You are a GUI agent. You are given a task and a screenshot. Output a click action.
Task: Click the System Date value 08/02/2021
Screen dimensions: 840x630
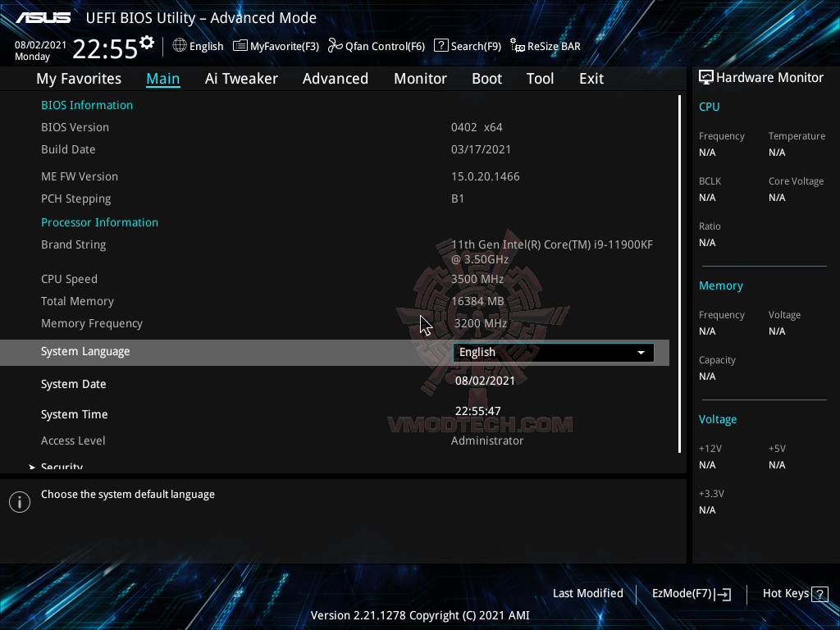click(x=485, y=381)
